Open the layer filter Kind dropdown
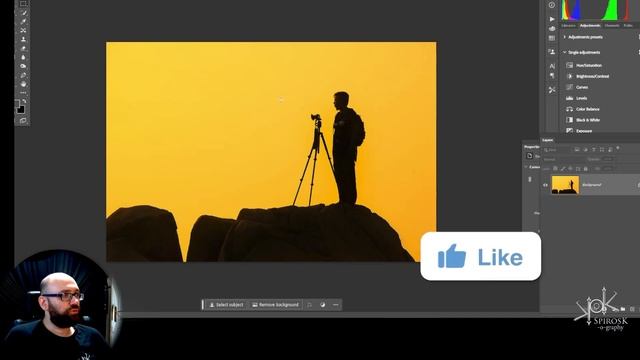Image resolution: width=640 pixels, height=360 pixels. pyautogui.click(x=556, y=150)
